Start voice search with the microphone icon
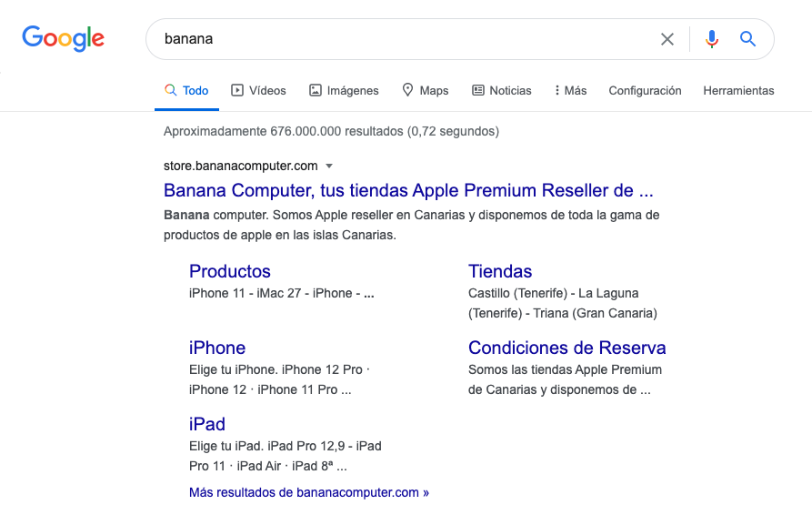Viewport: 812px width, 525px height. pyautogui.click(x=712, y=39)
